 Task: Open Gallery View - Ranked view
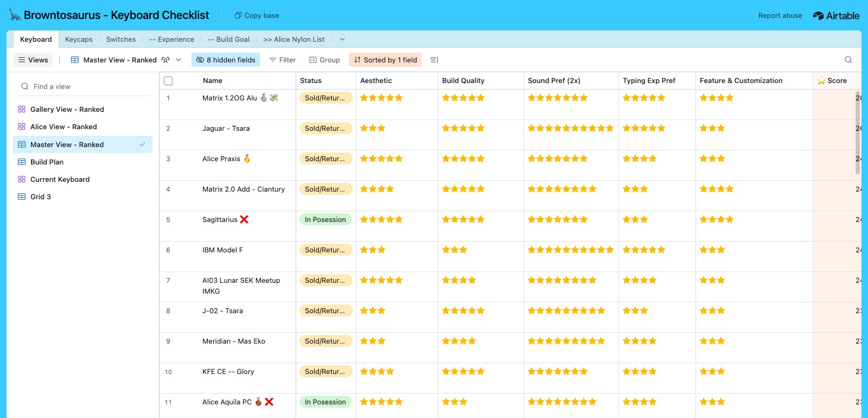tap(82, 109)
